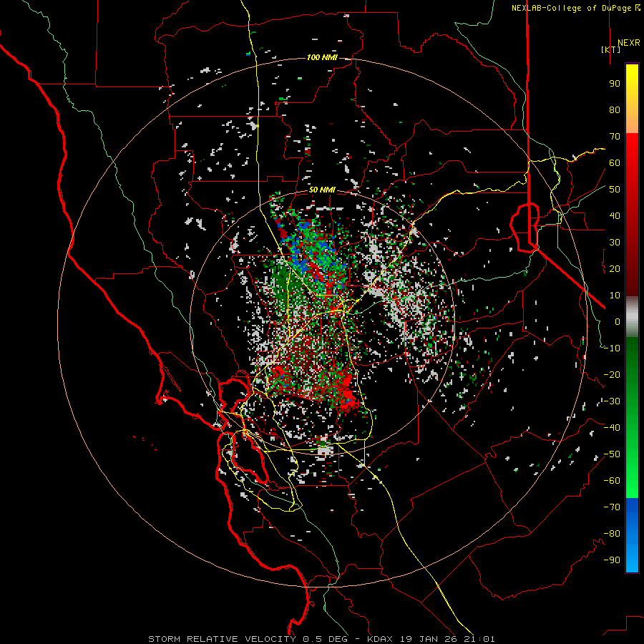This screenshot has width=644, height=644.
Task: Click the 0 value on velocity scale
Action: (618, 322)
